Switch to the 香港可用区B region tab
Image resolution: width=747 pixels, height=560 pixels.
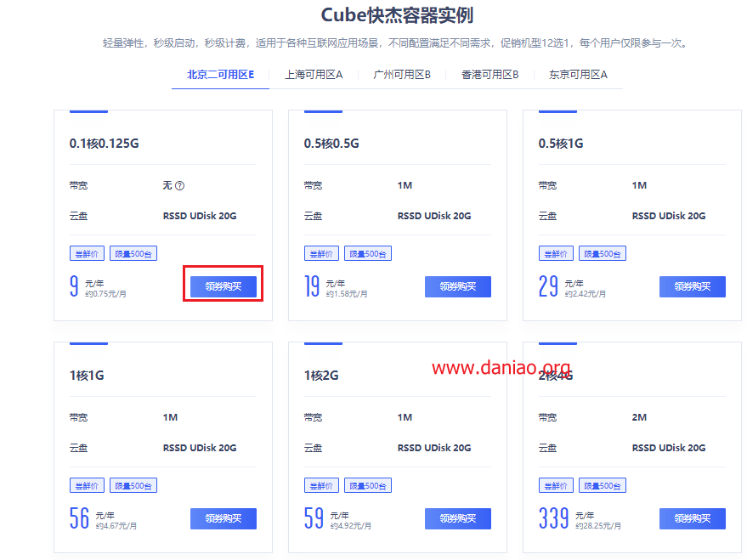coord(490,75)
